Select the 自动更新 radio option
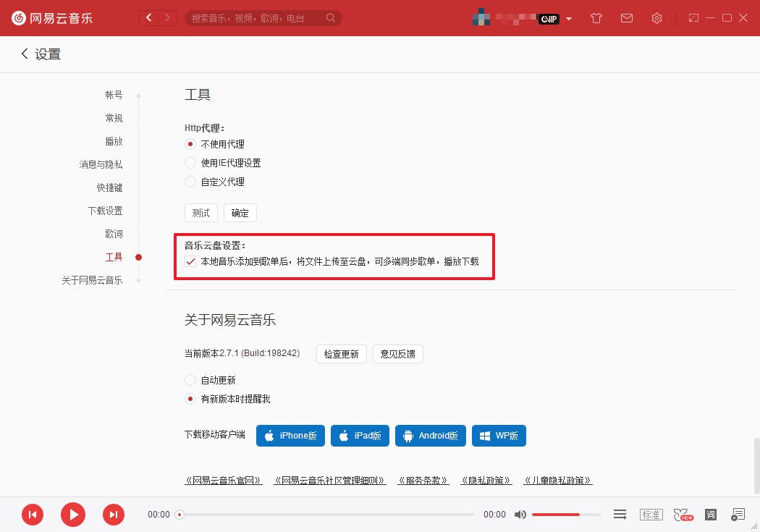Image resolution: width=760 pixels, height=532 pixels. 190,380
